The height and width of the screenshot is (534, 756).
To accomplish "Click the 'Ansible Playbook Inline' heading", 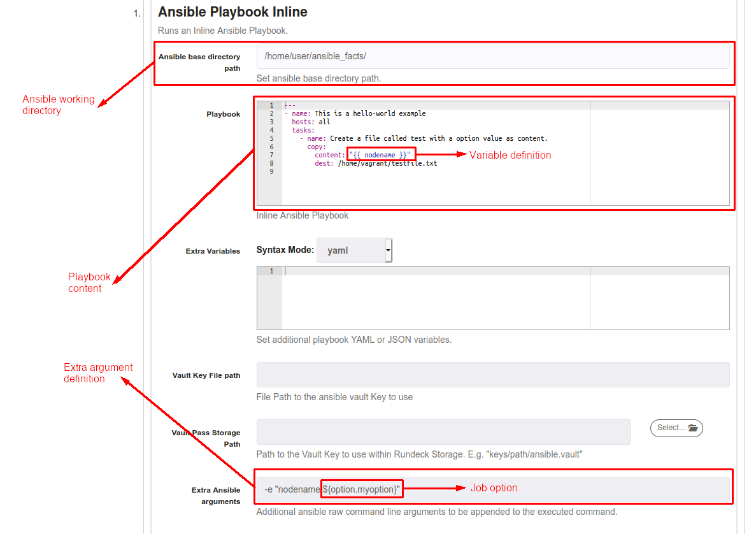I will [232, 11].
